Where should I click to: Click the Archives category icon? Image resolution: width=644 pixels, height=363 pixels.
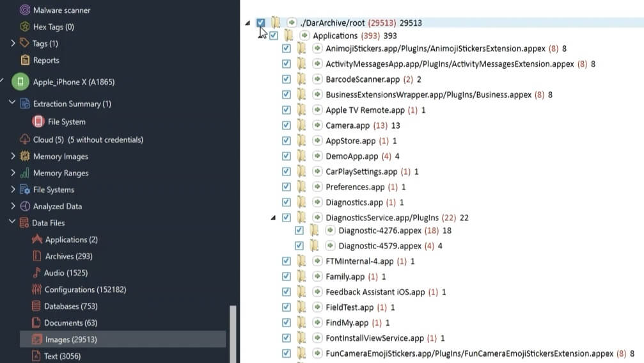[x=37, y=256]
